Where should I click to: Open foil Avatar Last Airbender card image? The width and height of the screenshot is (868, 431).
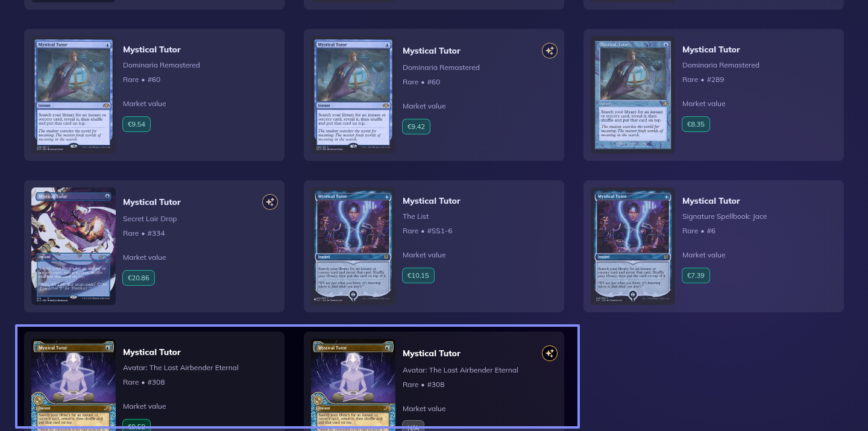pyautogui.click(x=353, y=385)
